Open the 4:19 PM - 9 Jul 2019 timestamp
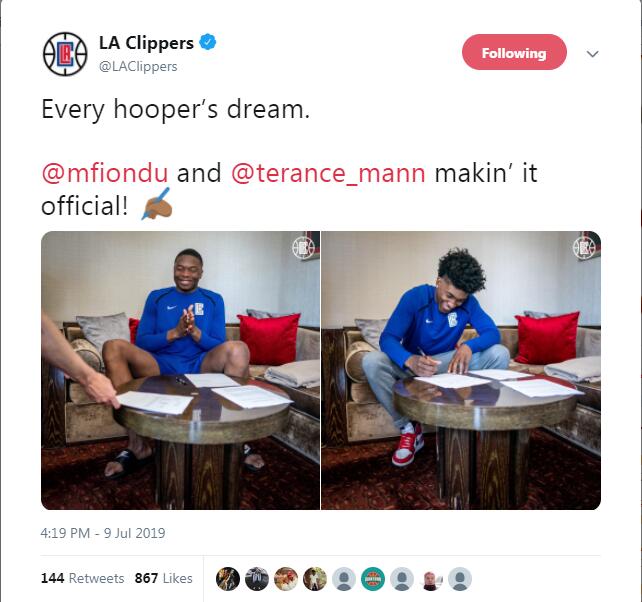The height and width of the screenshot is (602, 642). [103, 533]
